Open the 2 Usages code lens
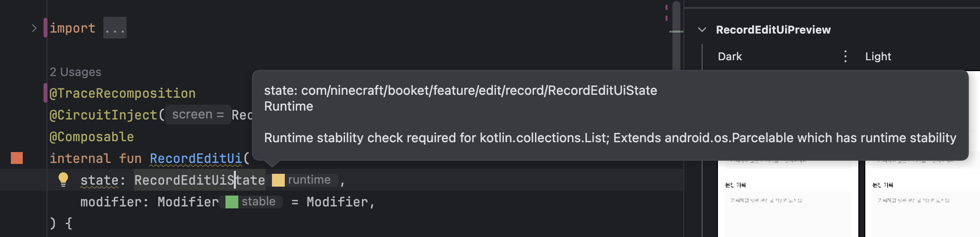The width and height of the screenshot is (980, 237). click(75, 72)
